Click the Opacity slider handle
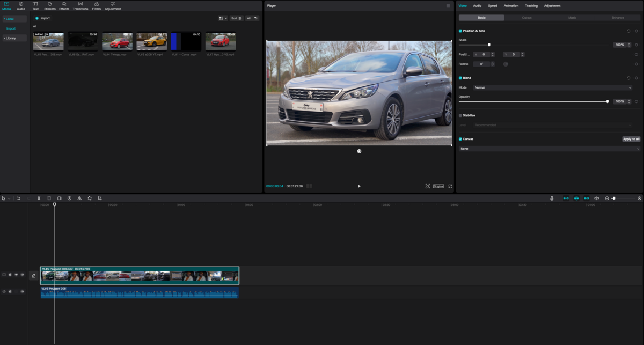644x345 pixels. point(608,101)
